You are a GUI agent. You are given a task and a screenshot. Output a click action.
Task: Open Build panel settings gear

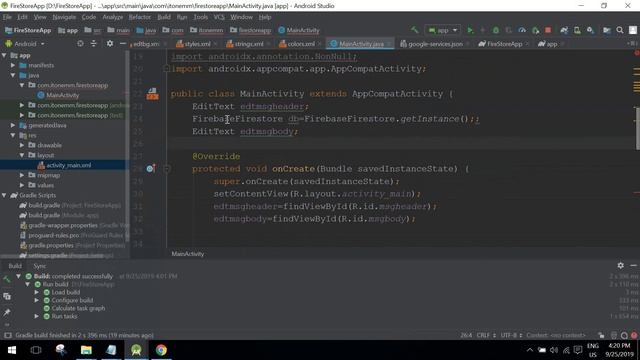point(620,266)
